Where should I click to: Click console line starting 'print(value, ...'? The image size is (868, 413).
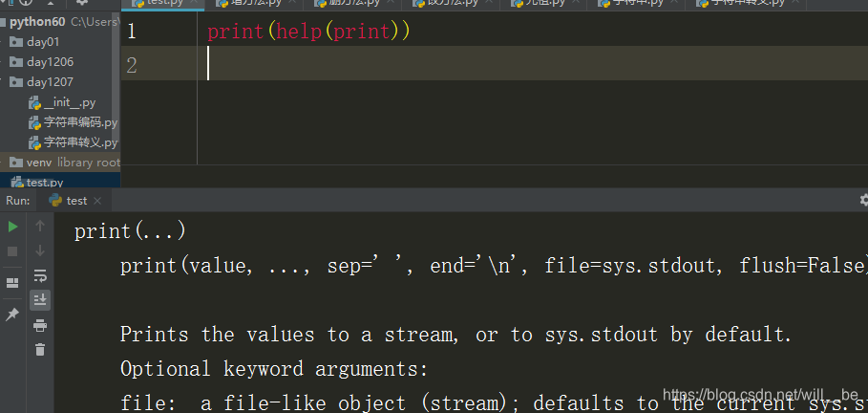click(x=494, y=266)
